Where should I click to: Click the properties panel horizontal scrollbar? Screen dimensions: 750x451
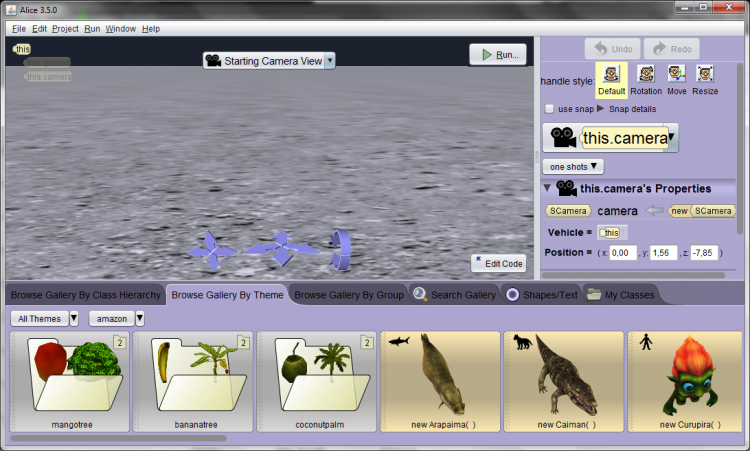[633, 275]
